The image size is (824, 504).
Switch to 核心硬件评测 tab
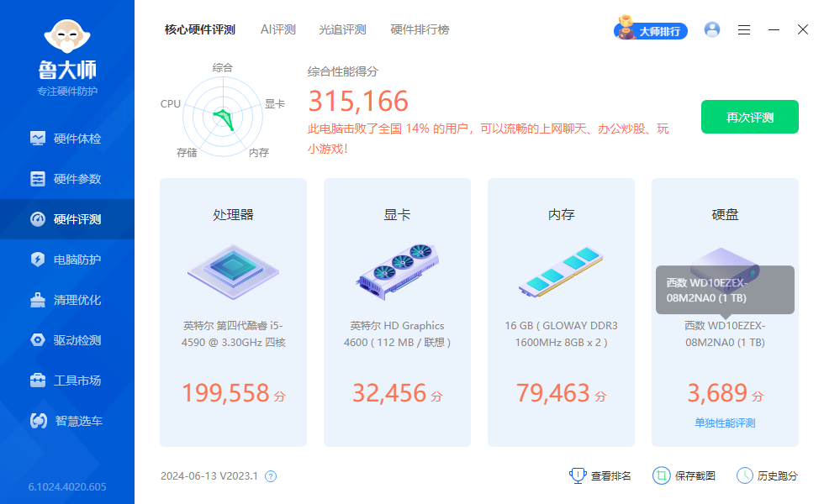(x=200, y=30)
